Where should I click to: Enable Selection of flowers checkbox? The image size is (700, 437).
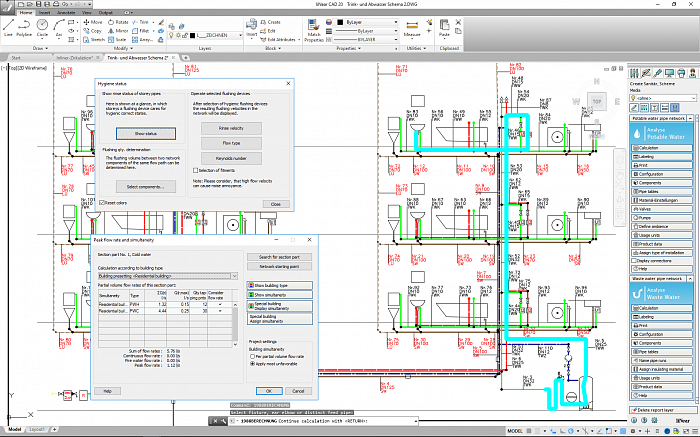(x=195, y=170)
